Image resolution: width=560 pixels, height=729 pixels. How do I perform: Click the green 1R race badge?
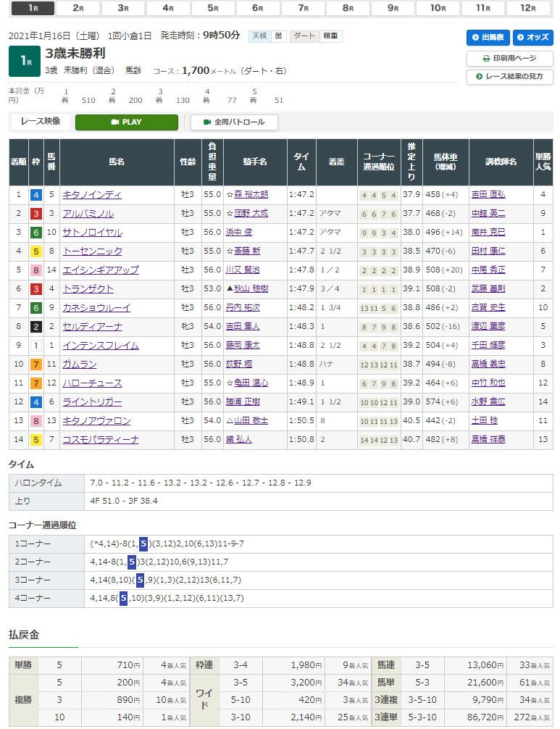[x=24, y=62]
